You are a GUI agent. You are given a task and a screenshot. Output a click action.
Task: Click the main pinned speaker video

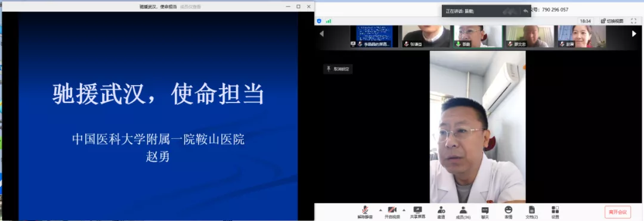click(x=478, y=127)
